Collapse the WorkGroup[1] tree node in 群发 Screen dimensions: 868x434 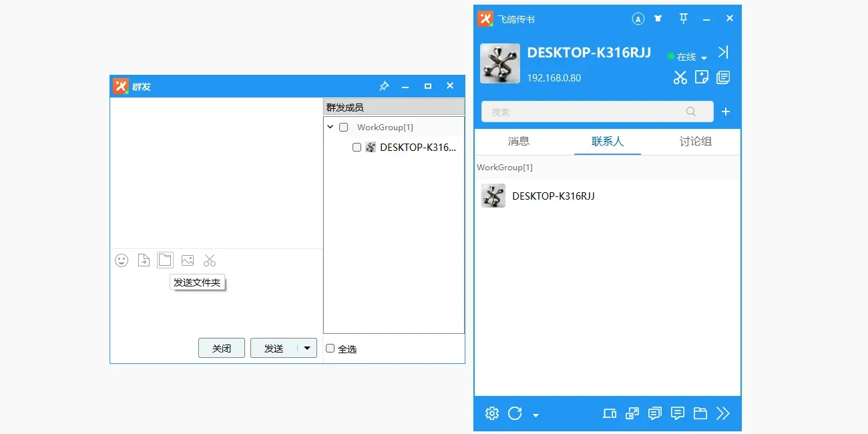(330, 127)
